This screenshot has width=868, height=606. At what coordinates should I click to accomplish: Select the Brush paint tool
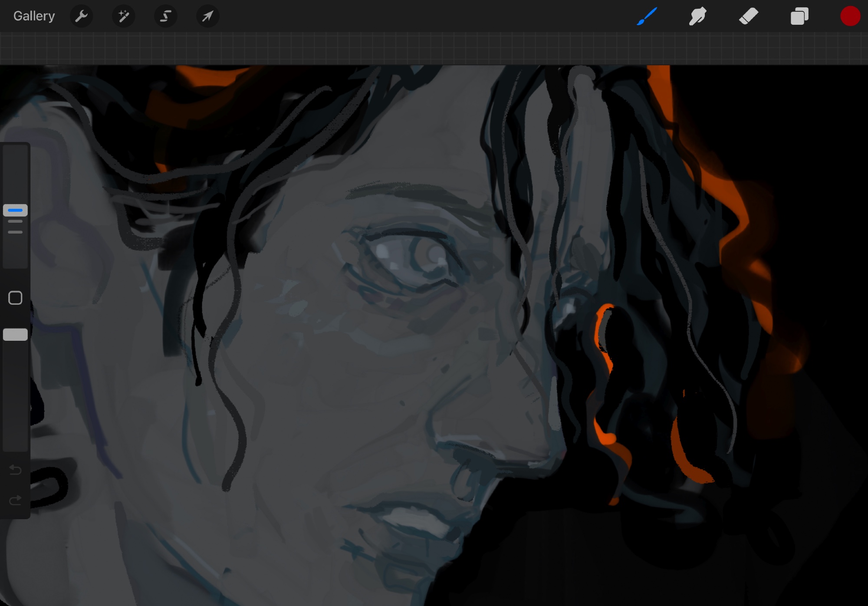tap(647, 16)
